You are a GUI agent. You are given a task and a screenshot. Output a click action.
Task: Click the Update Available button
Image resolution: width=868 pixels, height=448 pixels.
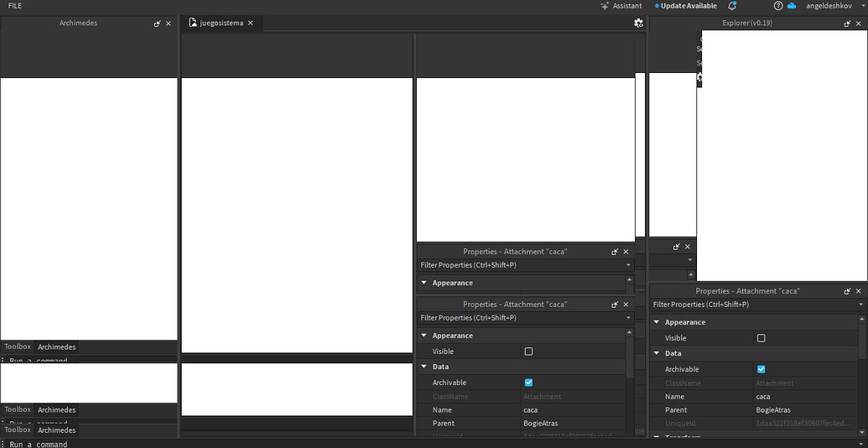pos(685,6)
